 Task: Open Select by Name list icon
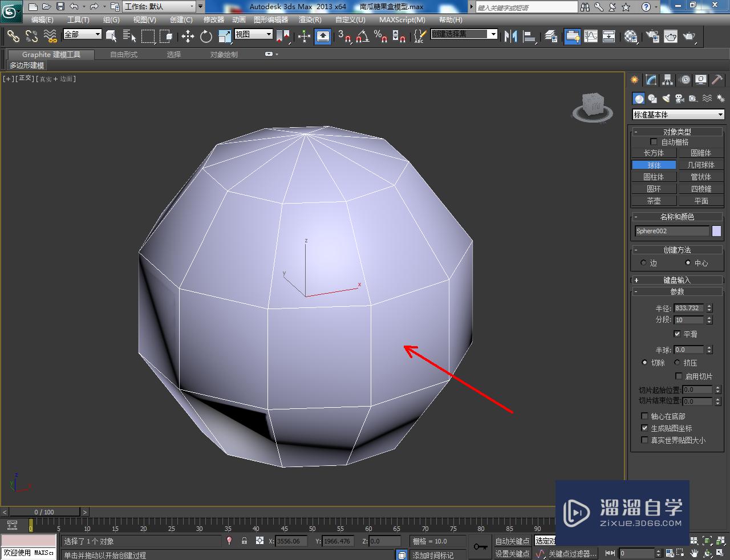129,36
